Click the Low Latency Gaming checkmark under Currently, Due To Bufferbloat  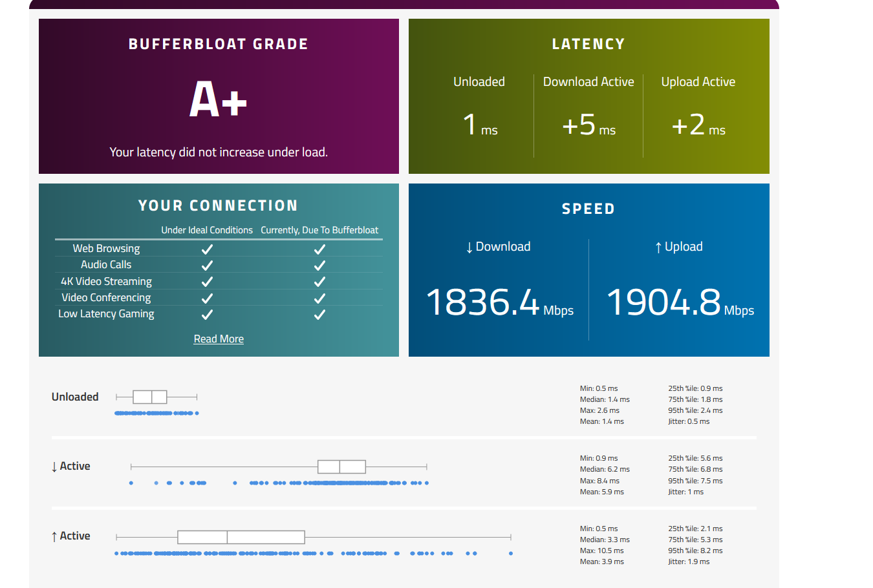coord(319,315)
